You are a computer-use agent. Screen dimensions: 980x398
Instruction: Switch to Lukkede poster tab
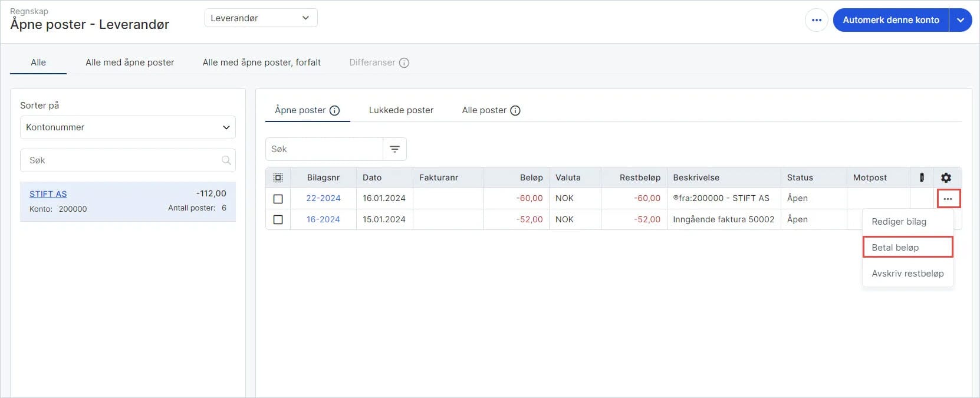(x=401, y=110)
